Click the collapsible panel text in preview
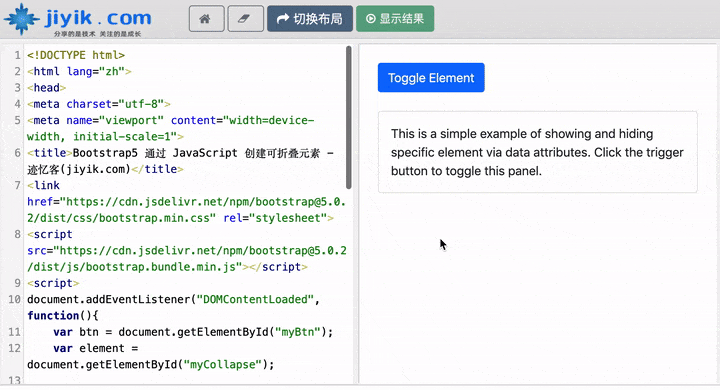Image resolution: width=720 pixels, height=390 pixels. coord(537,152)
